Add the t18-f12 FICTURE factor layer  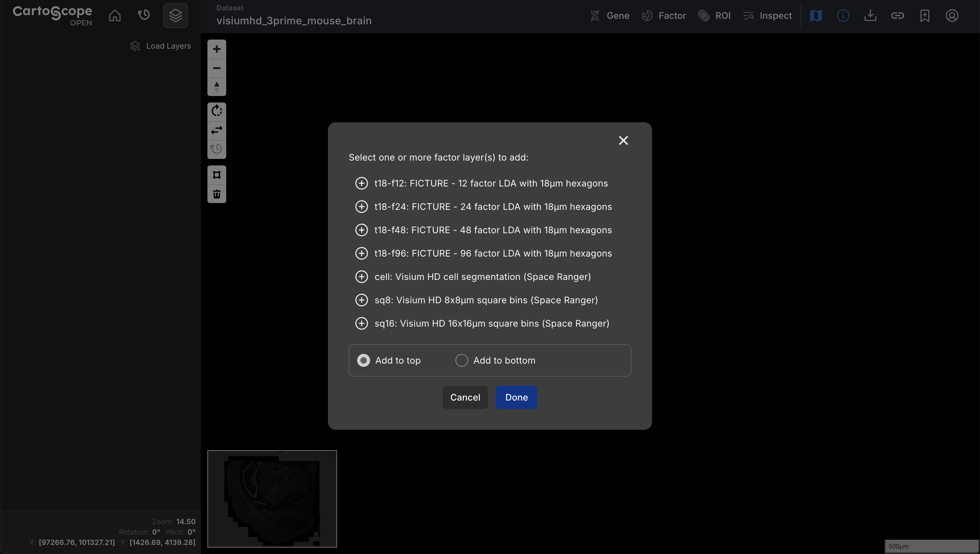[x=361, y=183]
